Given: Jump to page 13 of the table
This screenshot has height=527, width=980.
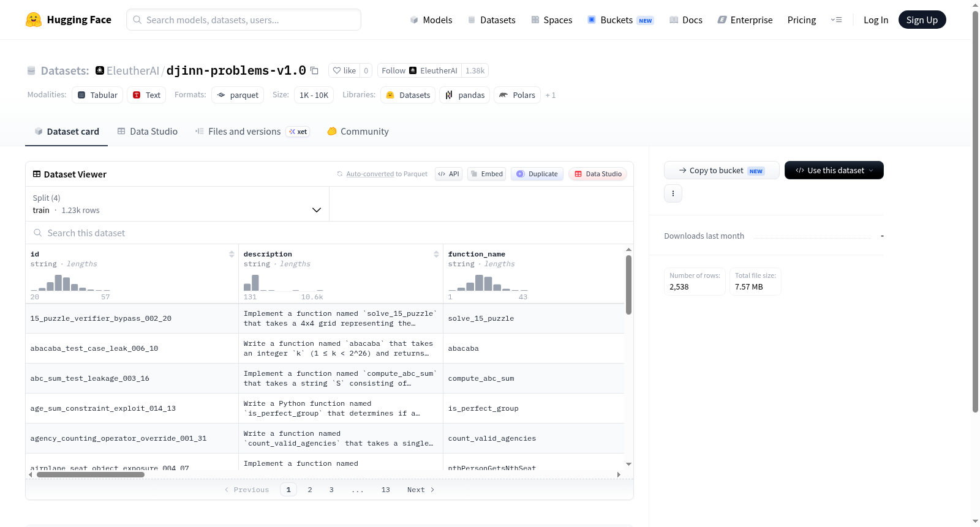Looking at the screenshot, I should pos(385,490).
